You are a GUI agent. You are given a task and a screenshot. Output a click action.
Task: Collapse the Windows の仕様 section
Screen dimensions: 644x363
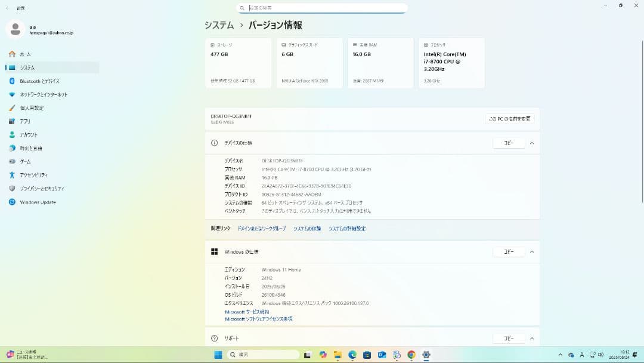(x=531, y=251)
